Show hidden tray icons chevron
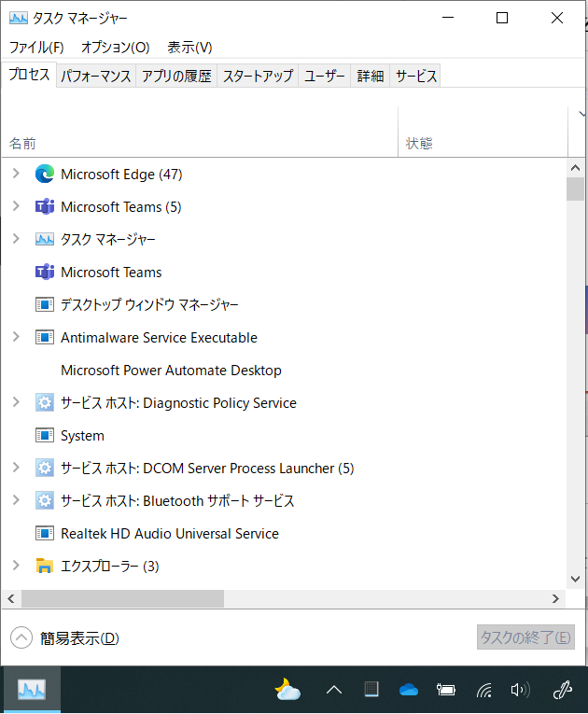The image size is (588, 714). tap(334, 690)
